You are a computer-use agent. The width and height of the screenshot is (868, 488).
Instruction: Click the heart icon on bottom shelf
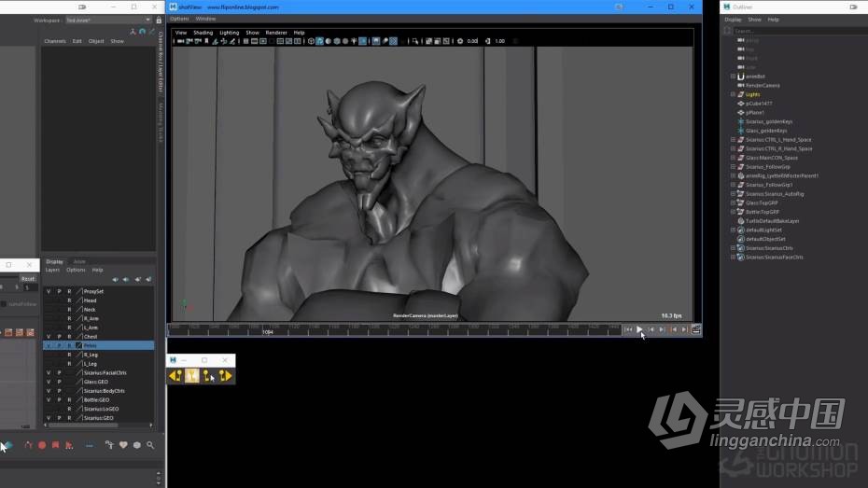[123, 445]
